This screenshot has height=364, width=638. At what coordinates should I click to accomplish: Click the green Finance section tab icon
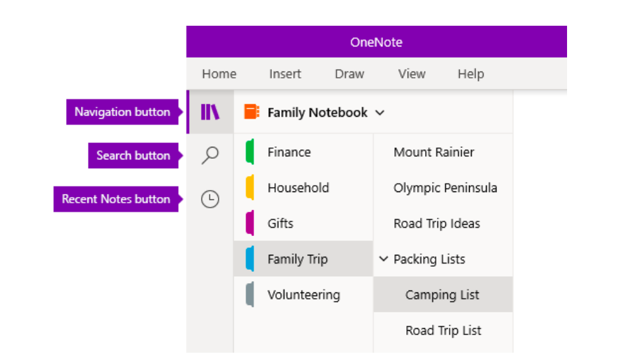(250, 152)
